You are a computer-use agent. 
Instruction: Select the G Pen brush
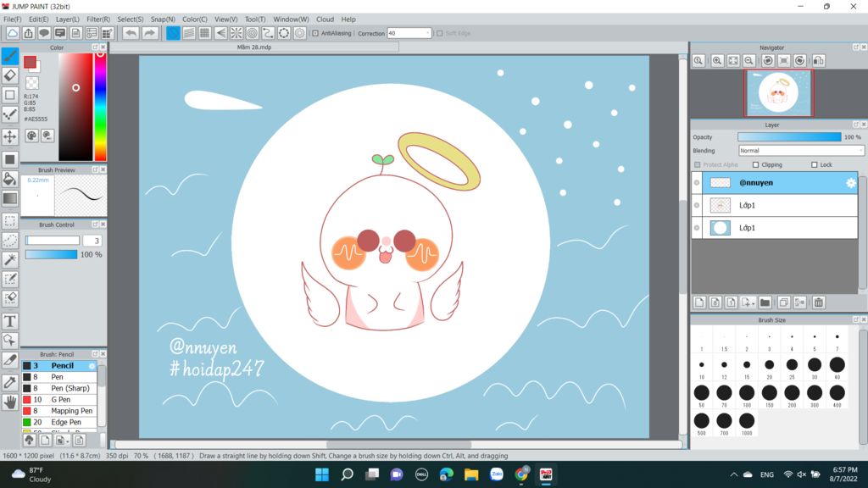pos(59,400)
